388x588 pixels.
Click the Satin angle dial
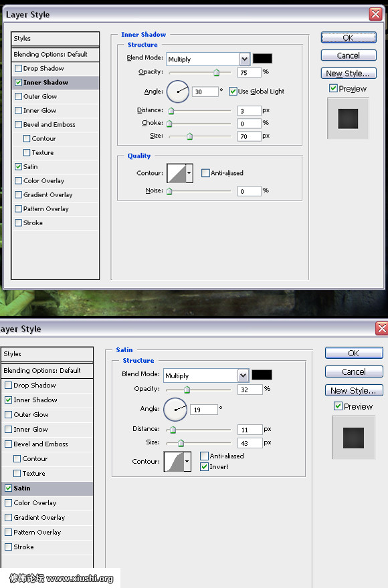coord(175,409)
